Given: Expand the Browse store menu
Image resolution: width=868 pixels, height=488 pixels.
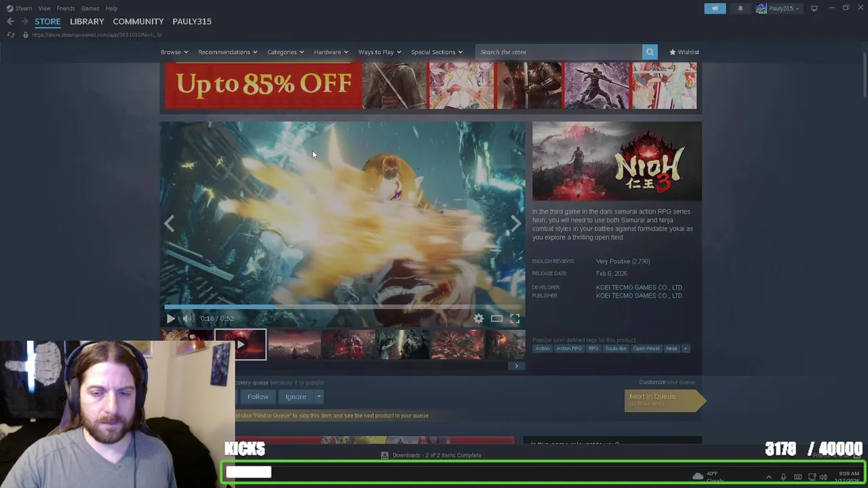Looking at the screenshot, I should (x=175, y=52).
